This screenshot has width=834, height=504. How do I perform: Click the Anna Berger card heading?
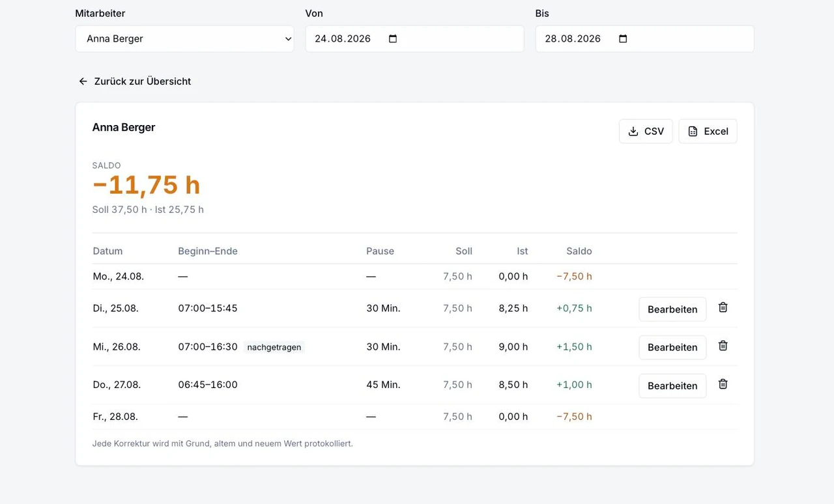tap(124, 127)
